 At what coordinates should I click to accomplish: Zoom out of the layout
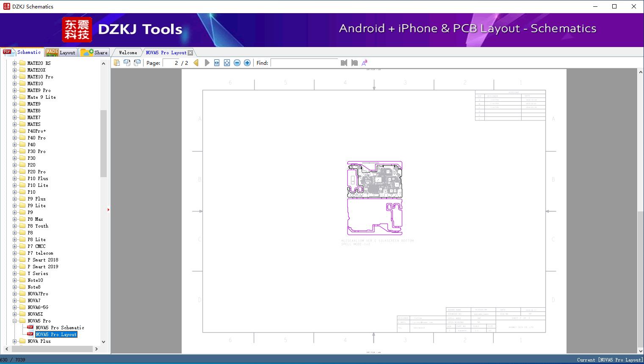[x=237, y=63]
